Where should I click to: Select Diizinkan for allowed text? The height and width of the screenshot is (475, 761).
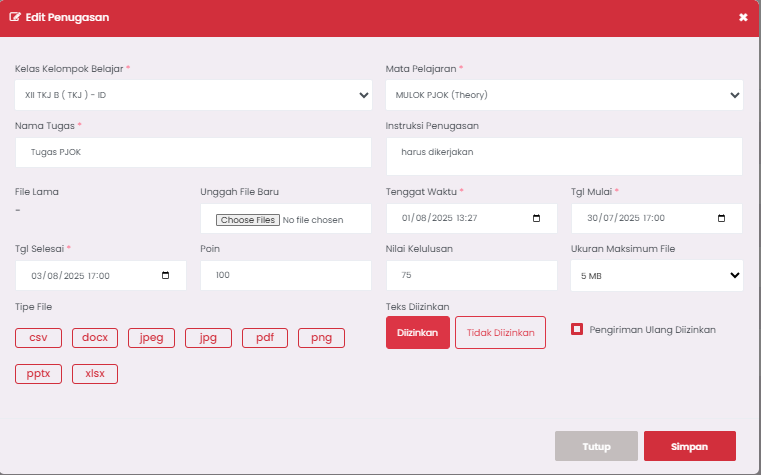(x=417, y=333)
